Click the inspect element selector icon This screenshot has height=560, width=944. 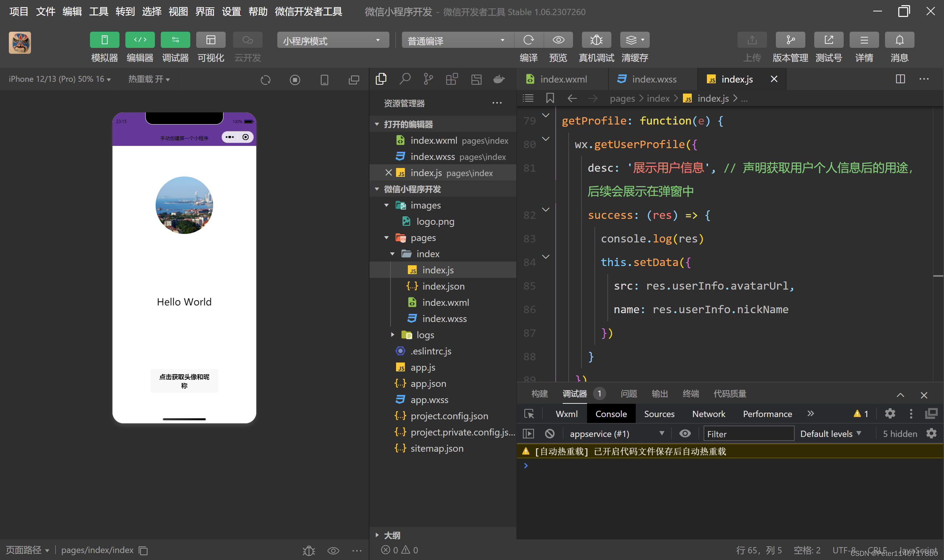530,414
